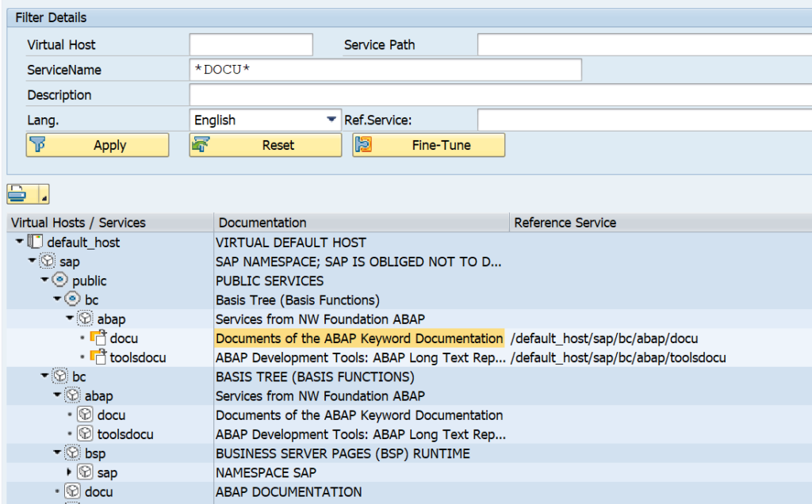Click the abap service package icon

(86, 319)
